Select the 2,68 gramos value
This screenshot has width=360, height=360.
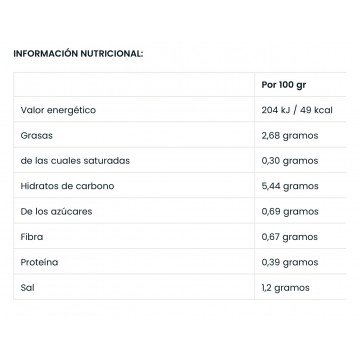tap(290, 136)
